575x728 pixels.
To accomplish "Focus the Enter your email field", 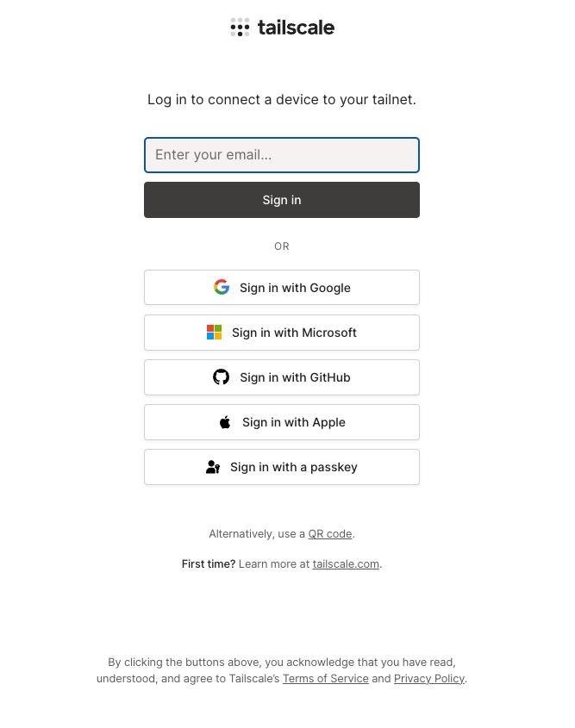I will tap(282, 155).
